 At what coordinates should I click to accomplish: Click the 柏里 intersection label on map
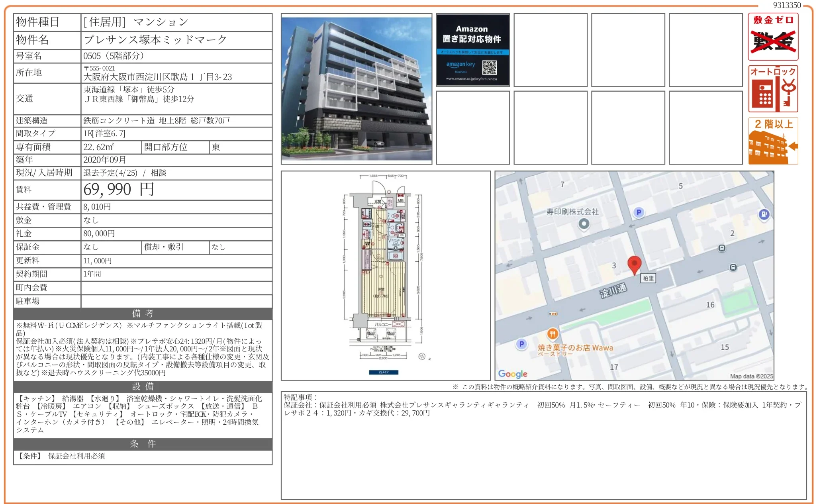tap(648, 278)
